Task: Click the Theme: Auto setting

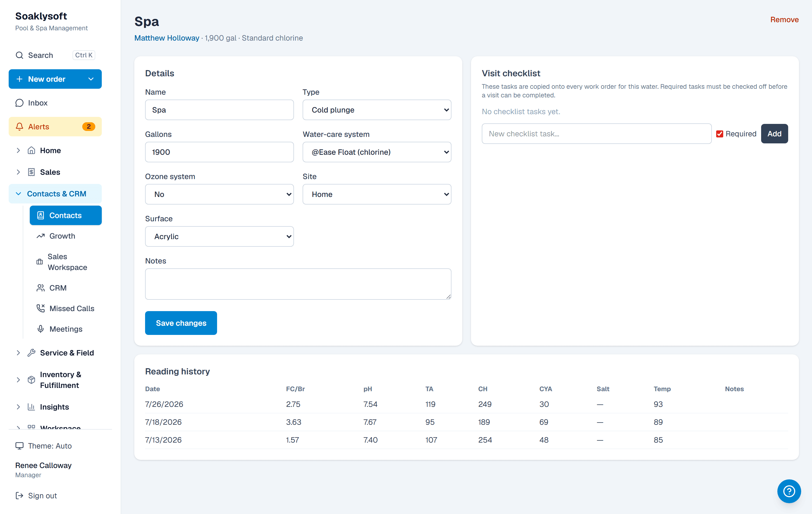Action: tap(50, 446)
